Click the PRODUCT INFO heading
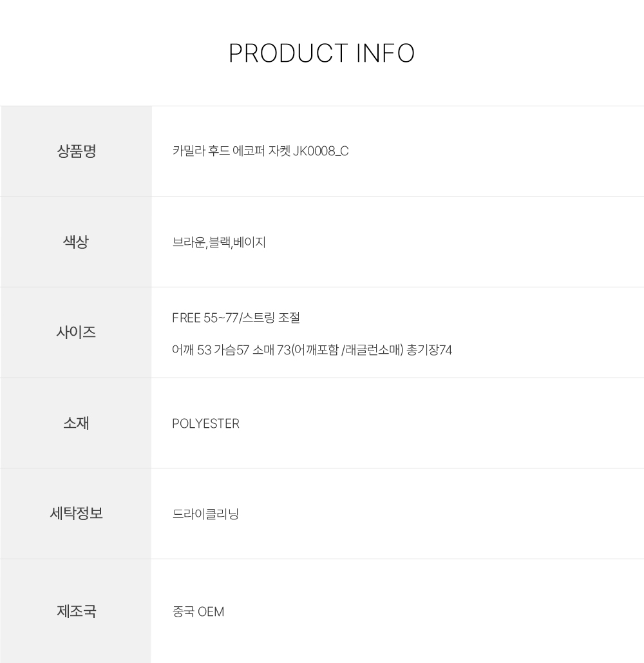 click(x=321, y=53)
